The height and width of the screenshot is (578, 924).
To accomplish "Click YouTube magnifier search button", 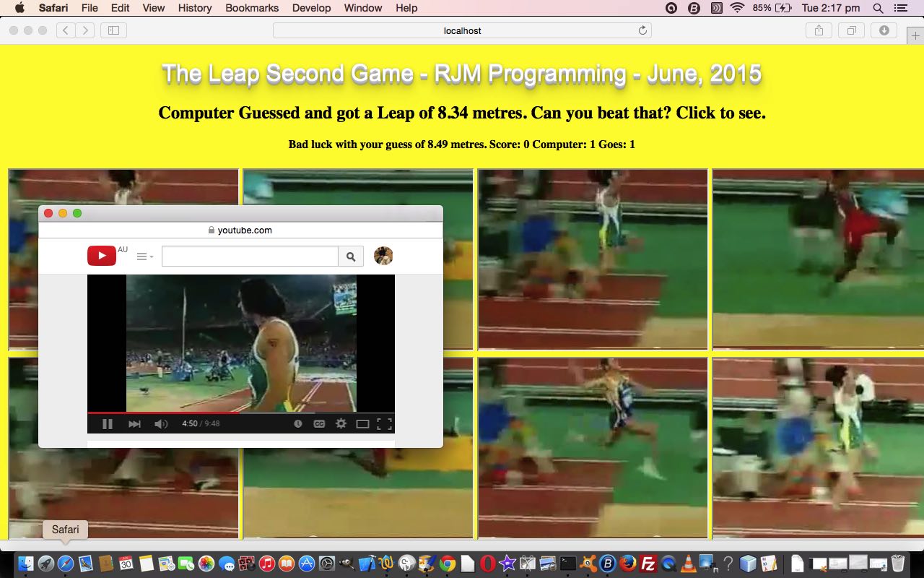I will tap(351, 256).
